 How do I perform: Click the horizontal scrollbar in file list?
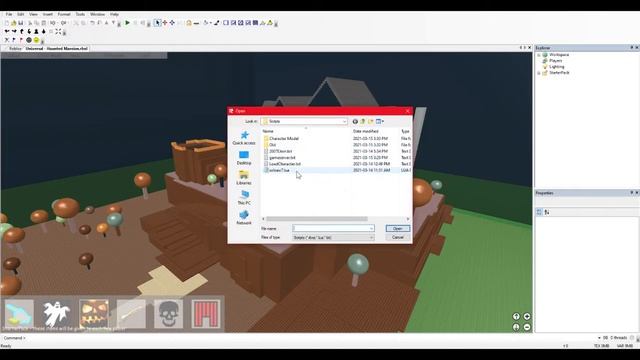(317, 219)
